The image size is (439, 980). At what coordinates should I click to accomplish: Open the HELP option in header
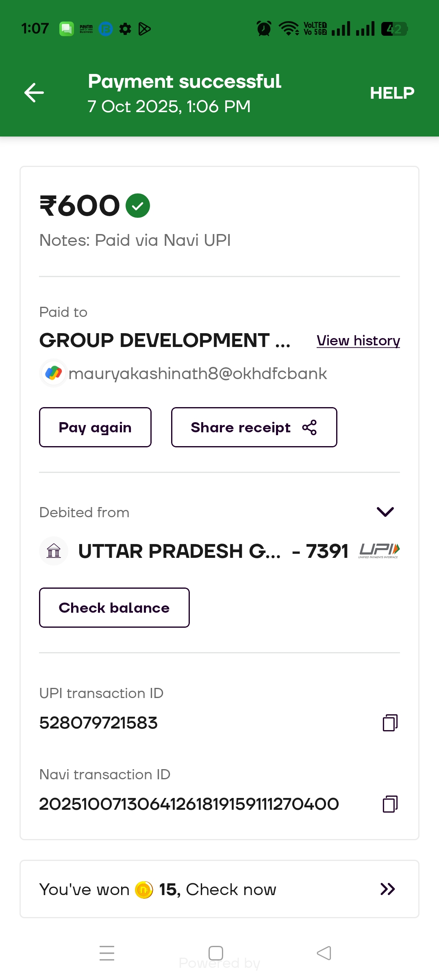tap(392, 93)
